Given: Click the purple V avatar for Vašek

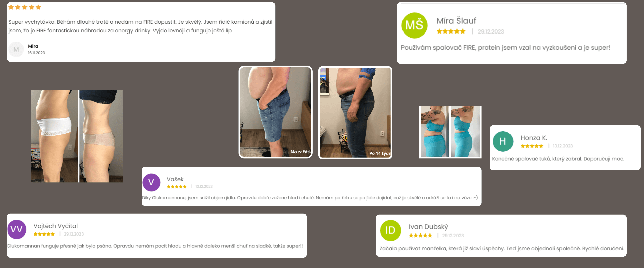Looking at the screenshot, I should click(151, 182).
